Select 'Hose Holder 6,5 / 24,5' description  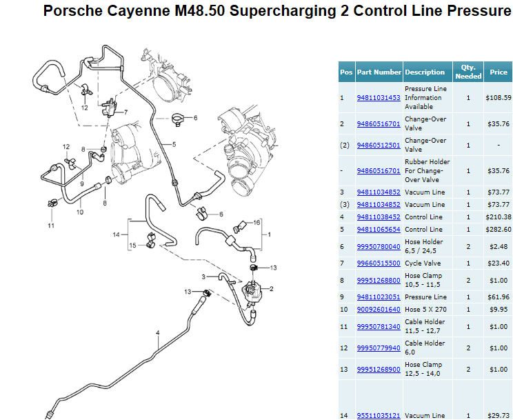point(423,246)
